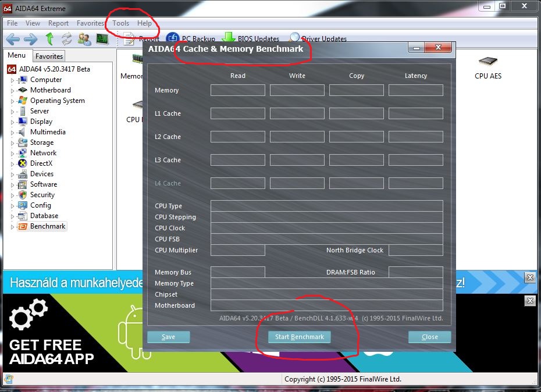
Task: Click the L3 Cache Latency field
Action: (416, 160)
